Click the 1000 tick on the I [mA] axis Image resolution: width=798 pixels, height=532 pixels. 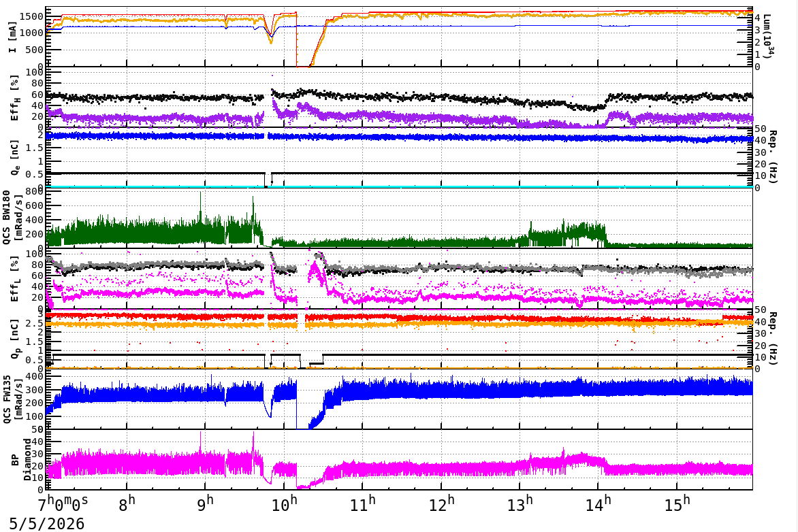[x=32, y=33]
